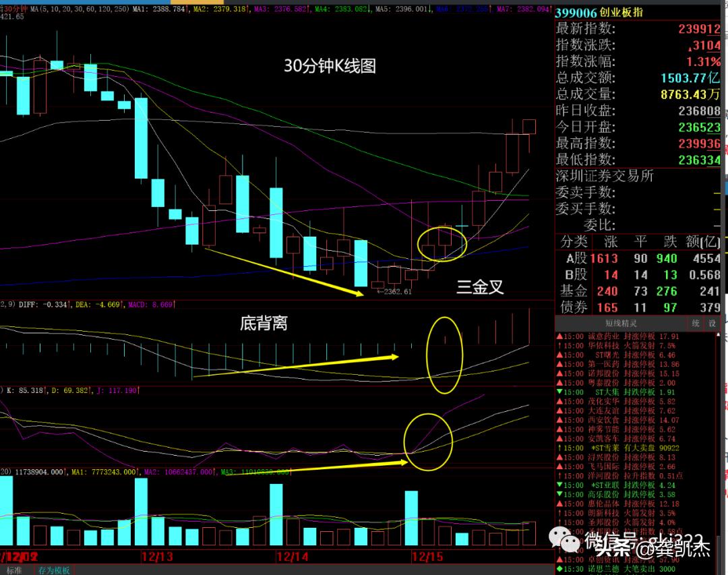Click the volume MA2: 10662437.000 label
This screenshot has height=575, width=728.
click(180, 472)
